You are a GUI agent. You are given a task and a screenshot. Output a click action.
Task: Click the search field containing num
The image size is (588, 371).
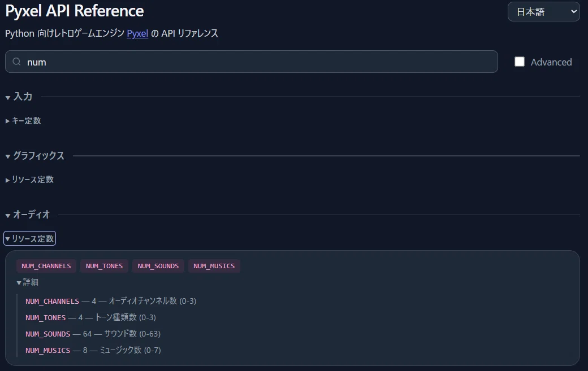tap(251, 62)
